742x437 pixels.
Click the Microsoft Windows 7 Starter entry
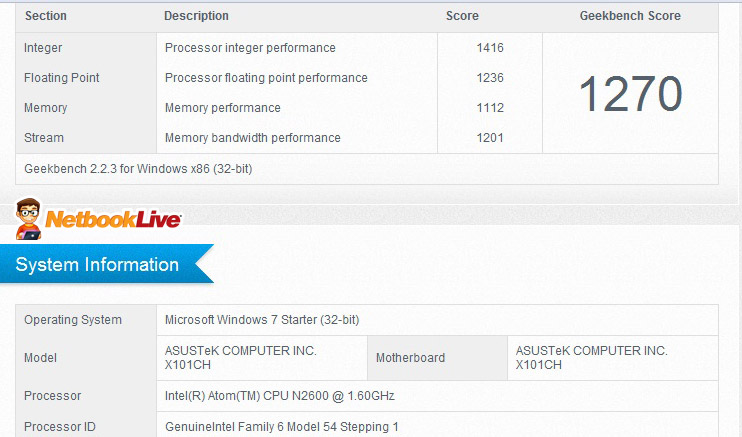click(262, 320)
